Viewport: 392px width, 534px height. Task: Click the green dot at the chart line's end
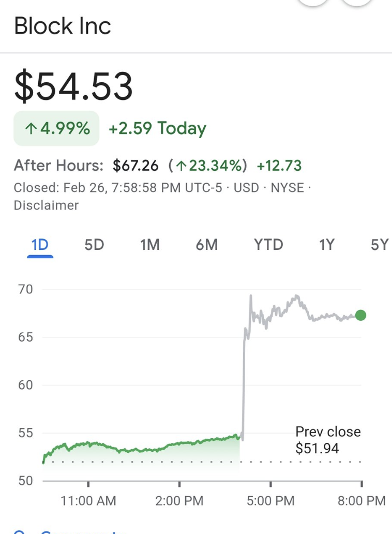[361, 315]
